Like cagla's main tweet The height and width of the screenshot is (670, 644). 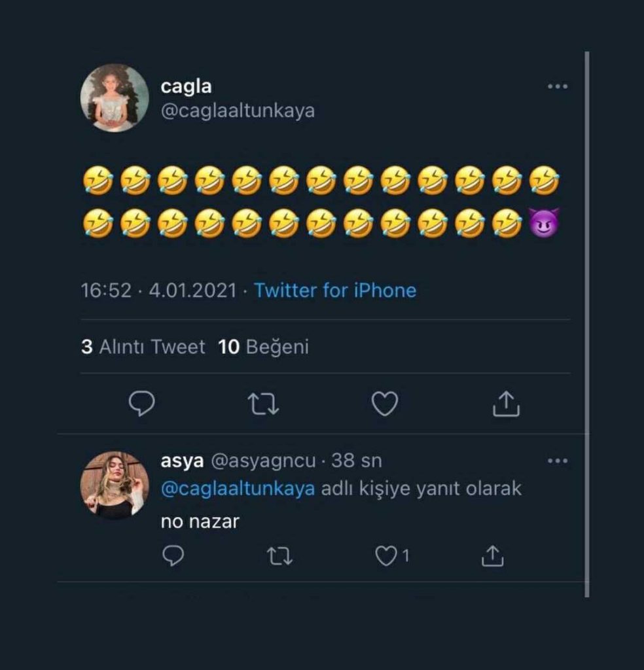click(x=385, y=404)
